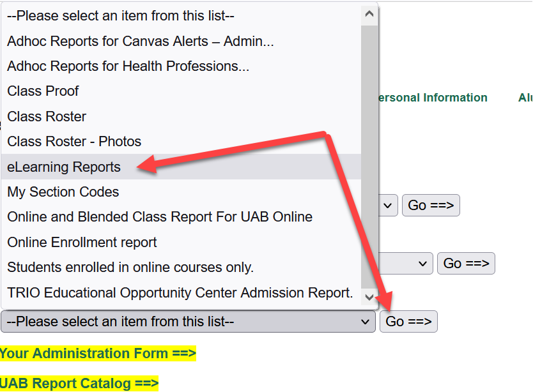Select TRIO Educational Opportunity Center Admission Report

point(180,293)
